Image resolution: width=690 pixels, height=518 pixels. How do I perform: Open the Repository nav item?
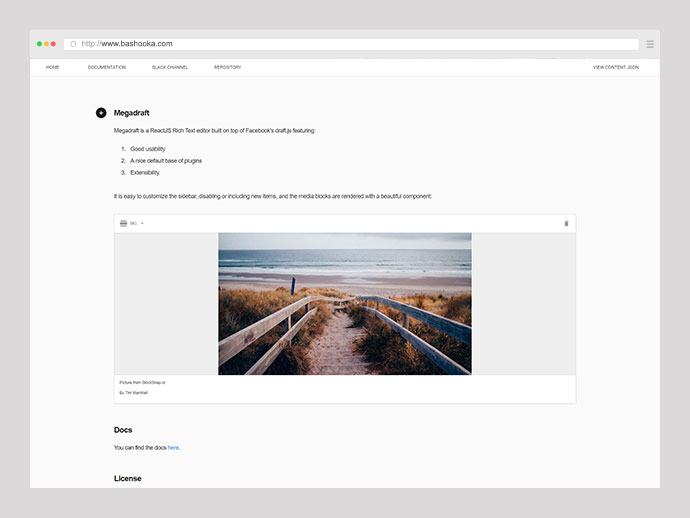tap(228, 67)
